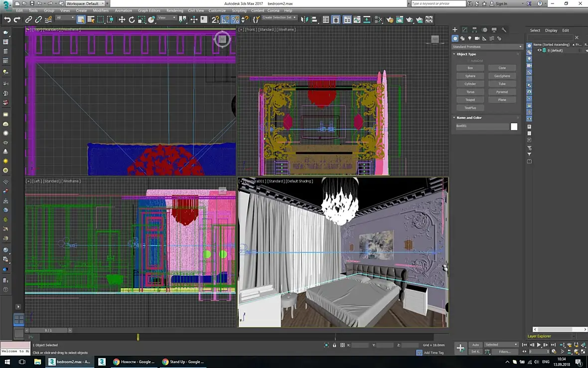
Task: Open the Workspace: Default dropdown
Action: point(85,3)
